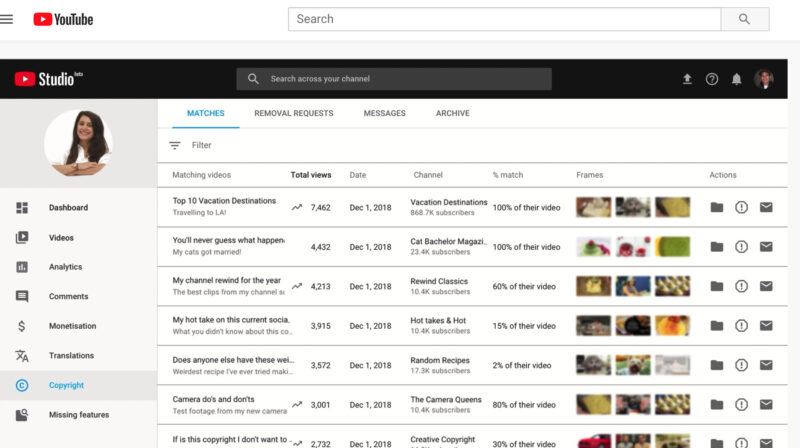This screenshot has height=448, width=800.
Task: Switch to the Messages tab
Action: (385, 113)
